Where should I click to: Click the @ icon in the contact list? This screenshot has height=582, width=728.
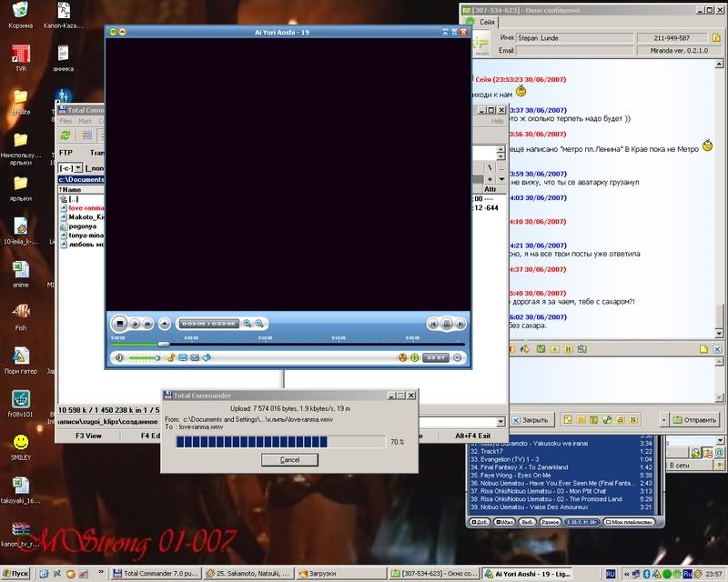point(719,452)
